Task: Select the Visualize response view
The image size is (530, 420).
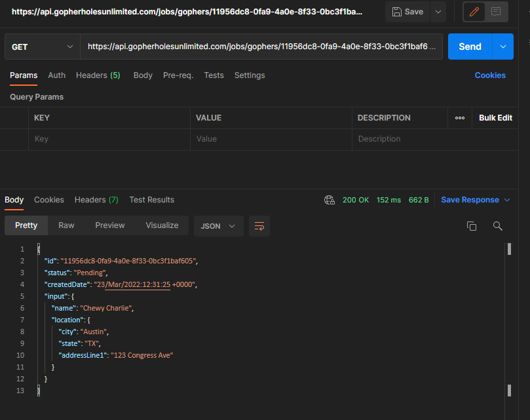Action: tap(162, 225)
